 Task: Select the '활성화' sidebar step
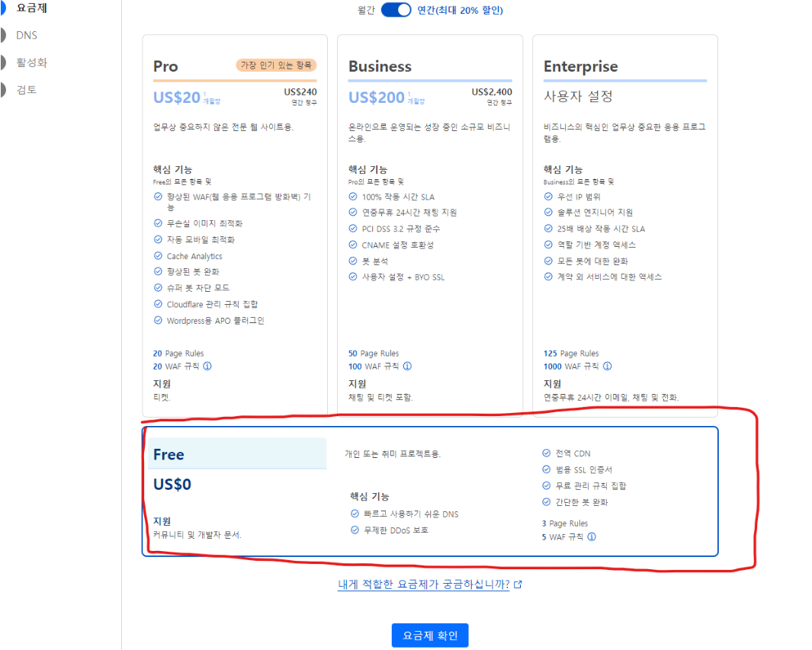coord(31,62)
